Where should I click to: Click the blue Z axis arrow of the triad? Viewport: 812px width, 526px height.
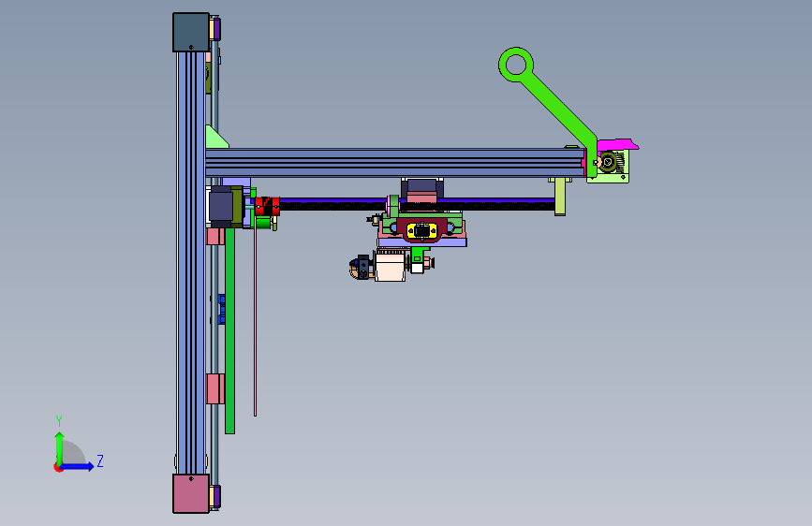tap(78, 466)
